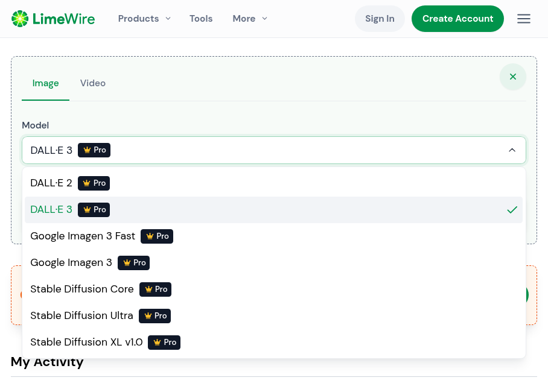Pick Stable Diffusion XL v1.0 model
548x392 pixels.
point(273,343)
